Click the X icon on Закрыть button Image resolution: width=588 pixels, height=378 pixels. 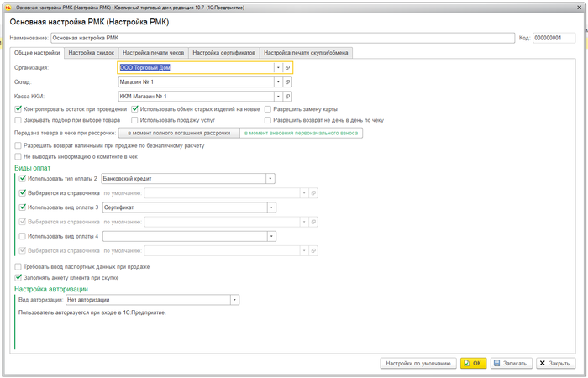pyautogui.click(x=543, y=363)
